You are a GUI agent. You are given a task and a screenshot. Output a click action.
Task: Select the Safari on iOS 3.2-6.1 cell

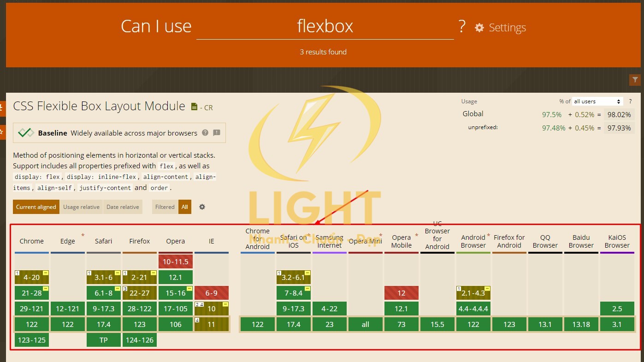point(294,277)
